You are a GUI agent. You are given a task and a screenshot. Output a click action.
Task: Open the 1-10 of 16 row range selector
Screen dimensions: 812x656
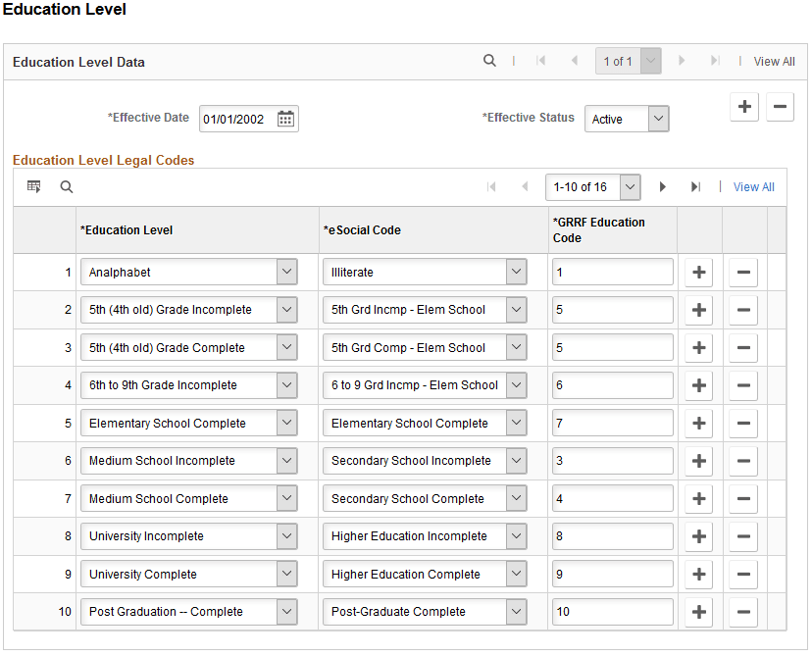pyautogui.click(x=593, y=186)
